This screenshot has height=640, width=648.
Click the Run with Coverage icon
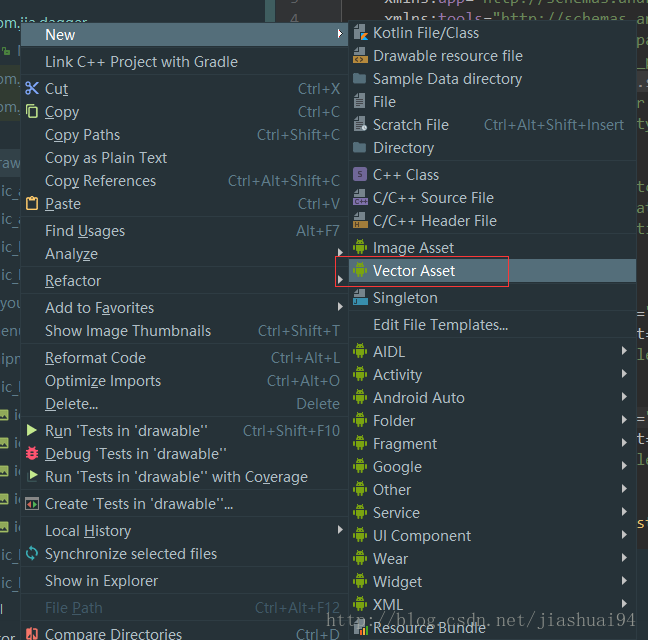click(32, 476)
